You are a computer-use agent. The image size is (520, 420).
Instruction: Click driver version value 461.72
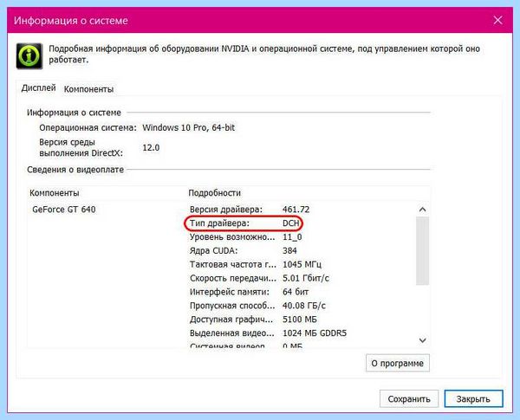click(296, 210)
